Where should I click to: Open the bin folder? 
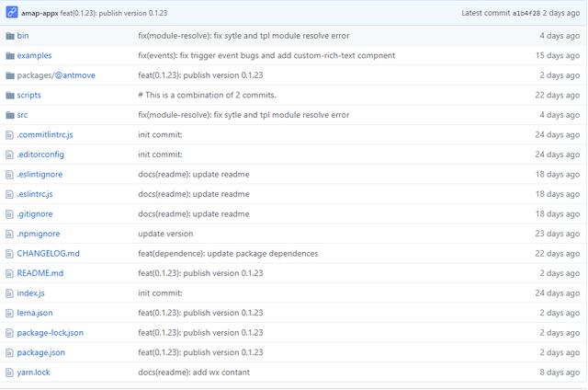23,36
